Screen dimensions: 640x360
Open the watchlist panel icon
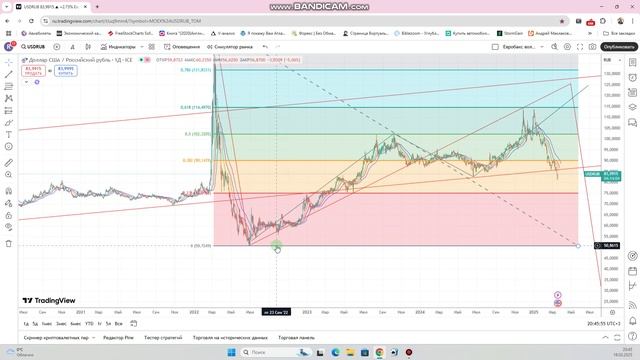click(x=632, y=62)
